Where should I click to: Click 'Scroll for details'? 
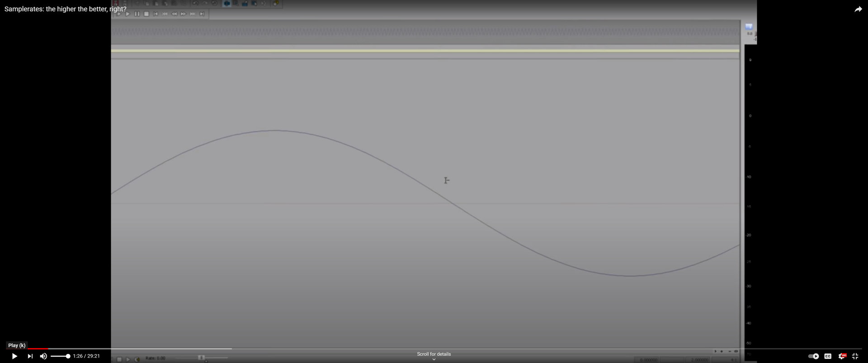coord(434,354)
